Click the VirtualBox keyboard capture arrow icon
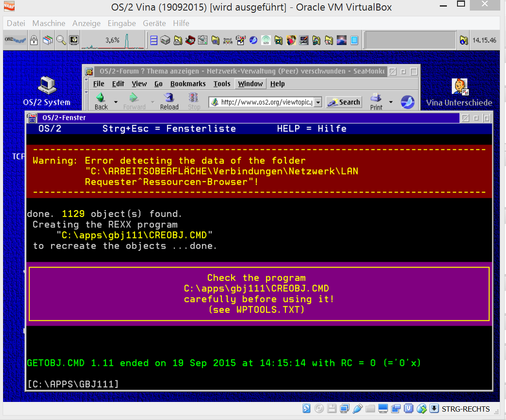506x420 pixels. pyautogui.click(x=435, y=409)
